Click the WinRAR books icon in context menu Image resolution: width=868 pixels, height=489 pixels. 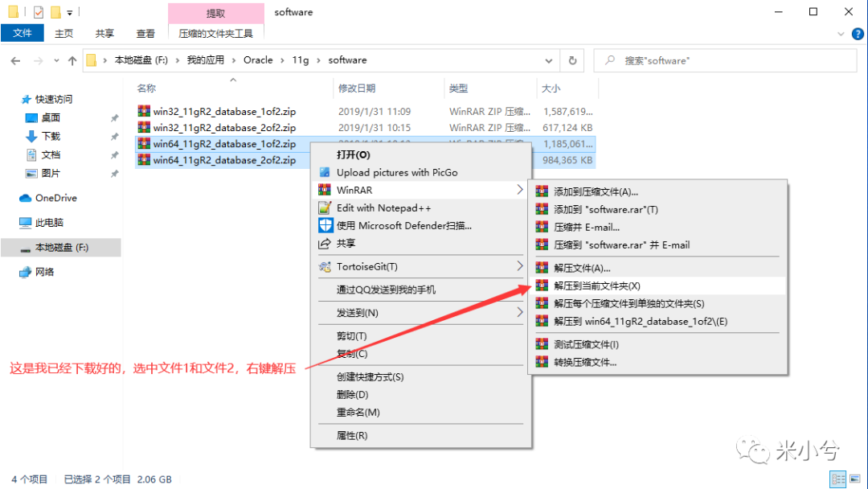(x=325, y=190)
